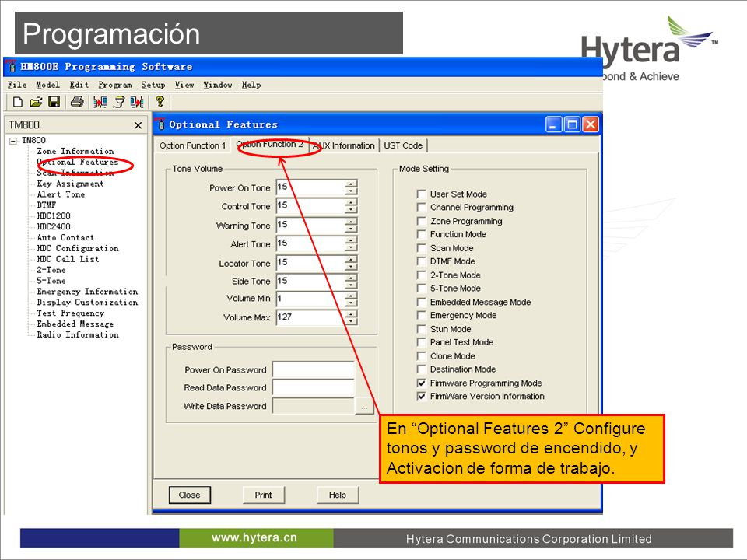
Task: Click the Save floppy disk toolbar icon
Action: pyautogui.click(x=54, y=102)
